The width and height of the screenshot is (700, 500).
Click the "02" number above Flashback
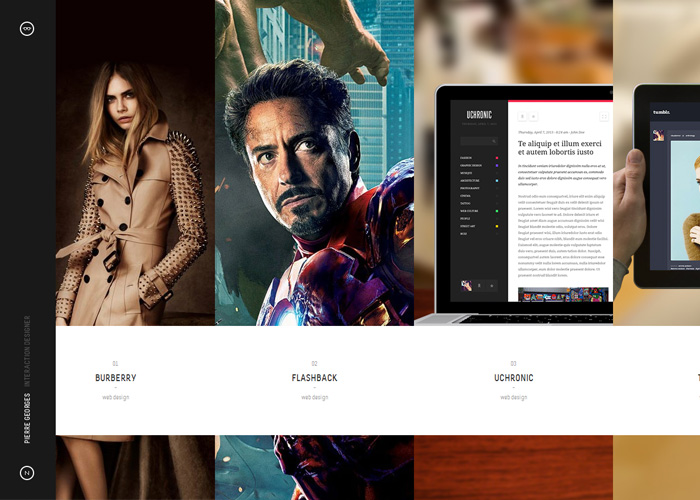pos(314,363)
